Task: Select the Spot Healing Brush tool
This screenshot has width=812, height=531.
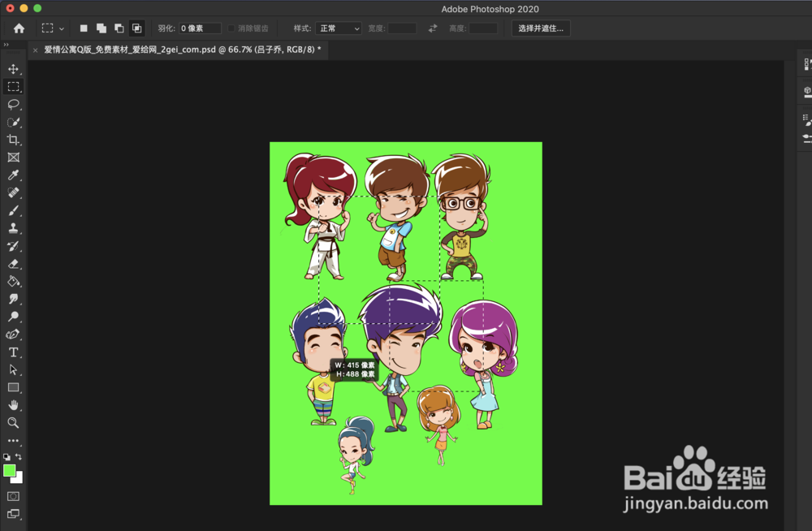Action: 14,192
